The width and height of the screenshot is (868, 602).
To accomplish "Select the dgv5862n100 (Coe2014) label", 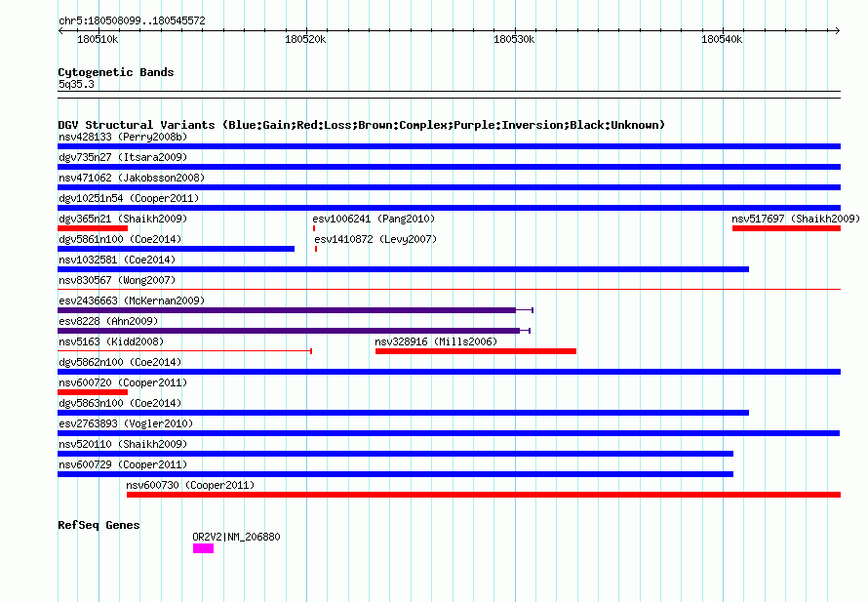I will [120, 362].
